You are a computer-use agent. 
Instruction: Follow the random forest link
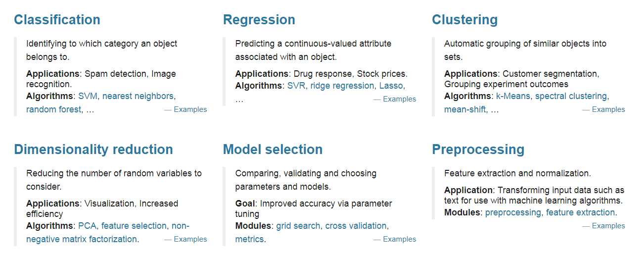click(53, 109)
